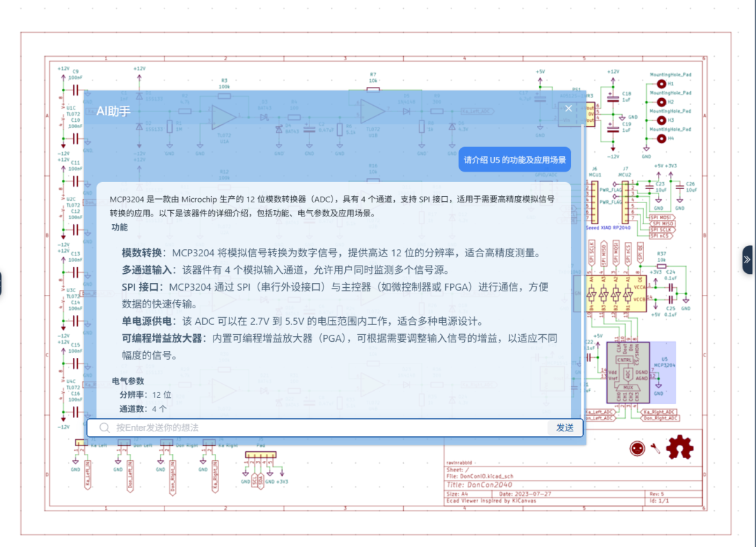Select capacitor C9 100nF symbol

click(x=75, y=90)
